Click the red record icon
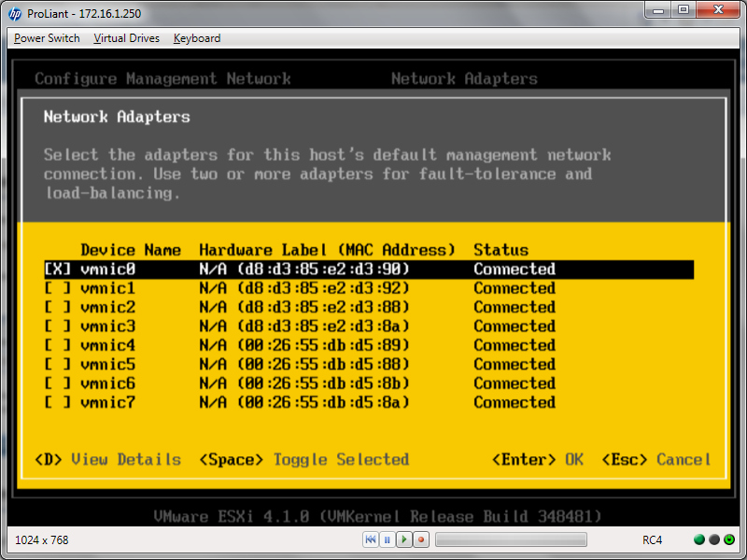 (421, 539)
